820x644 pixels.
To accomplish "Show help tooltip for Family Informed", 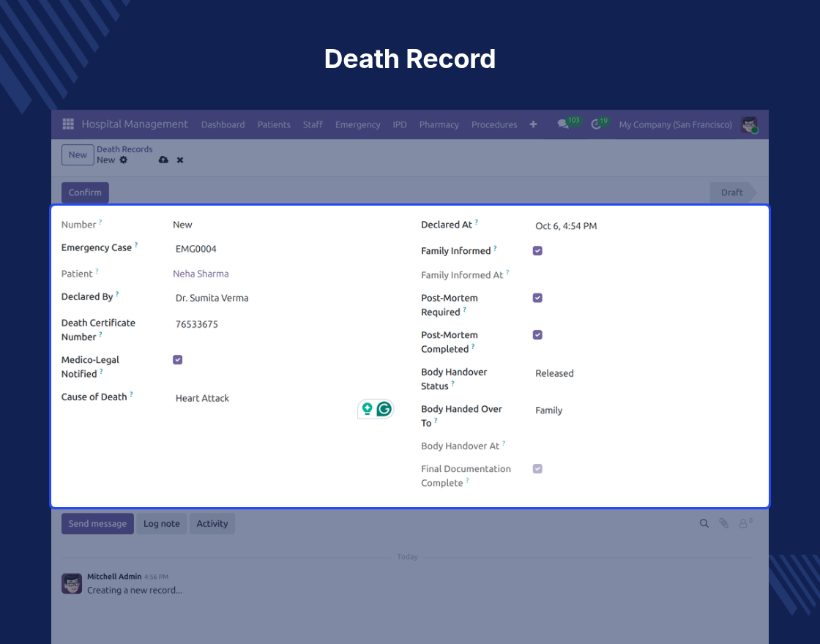I will pyautogui.click(x=495, y=248).
